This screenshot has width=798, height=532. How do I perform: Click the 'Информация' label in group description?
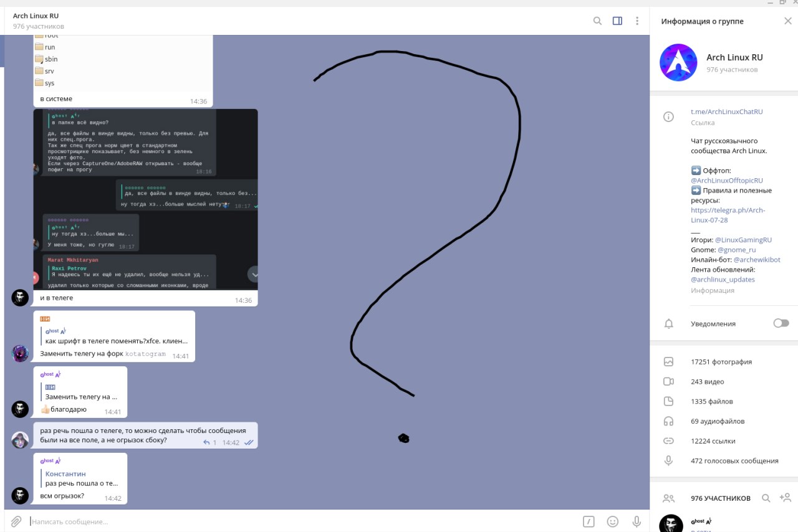pyautogui.click(x=713, y=290)
